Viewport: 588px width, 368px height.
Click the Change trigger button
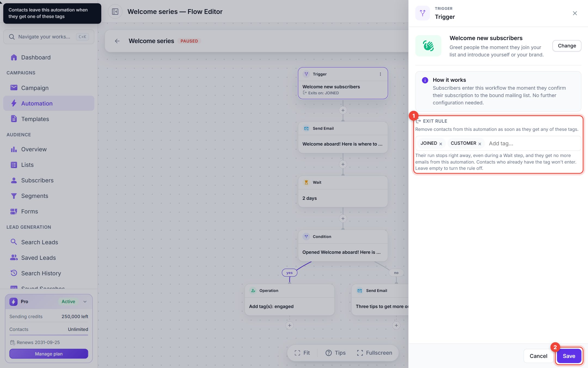(x=567, y=46)
